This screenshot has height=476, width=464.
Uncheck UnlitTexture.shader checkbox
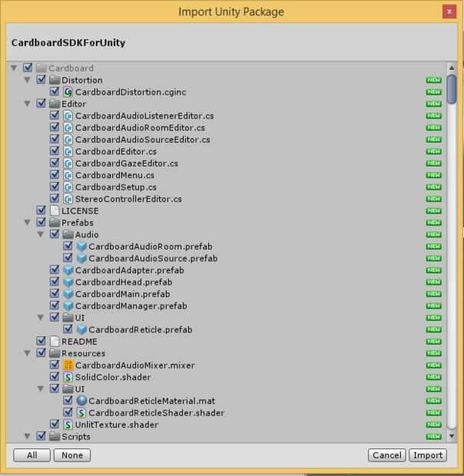pos(55,424)
